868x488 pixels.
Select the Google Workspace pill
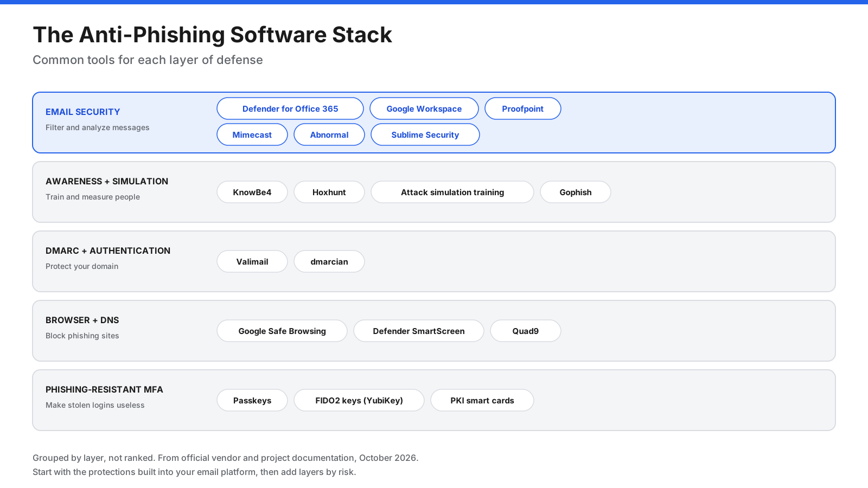tap(424, 108)
